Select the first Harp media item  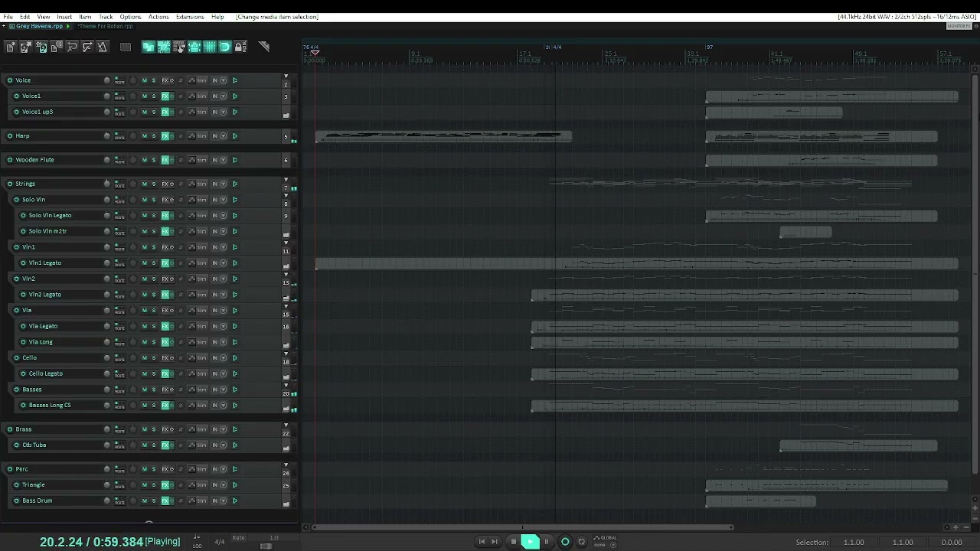click(443, 137)
